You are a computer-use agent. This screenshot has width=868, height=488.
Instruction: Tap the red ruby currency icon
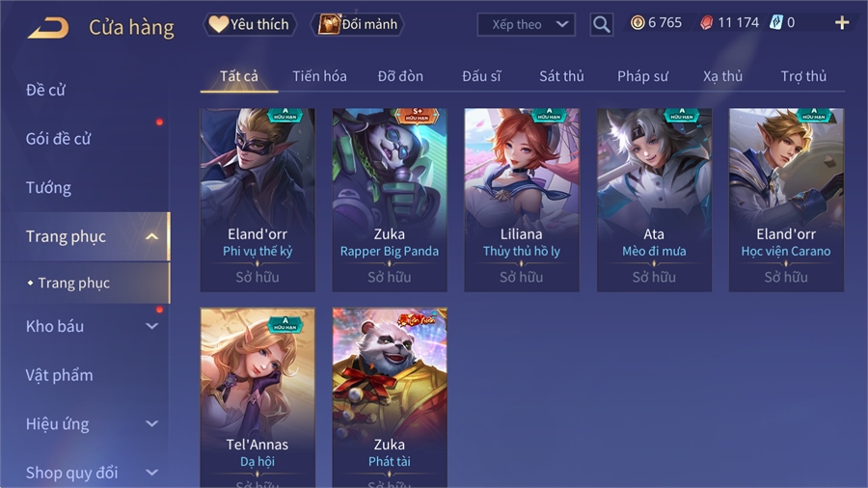pyautogui.click(x=706, y=23)
